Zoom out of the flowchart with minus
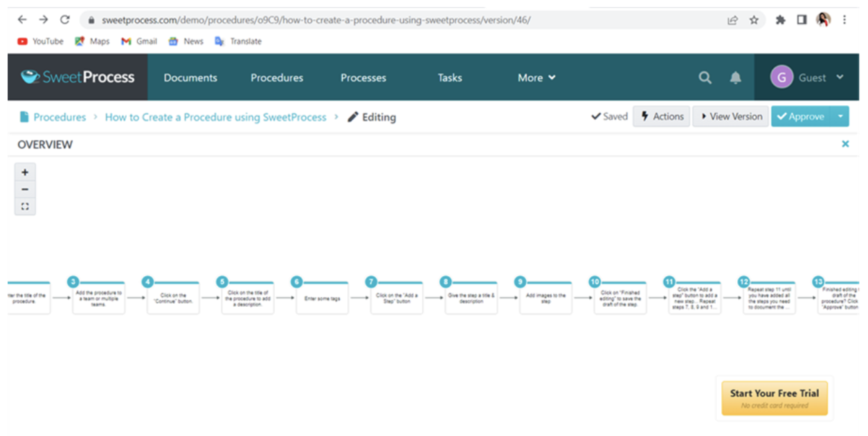The image size is (868, 436). pos(25,190)
